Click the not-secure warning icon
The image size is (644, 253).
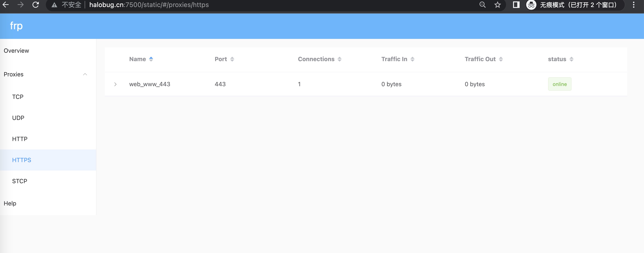(x=54, y=5)
